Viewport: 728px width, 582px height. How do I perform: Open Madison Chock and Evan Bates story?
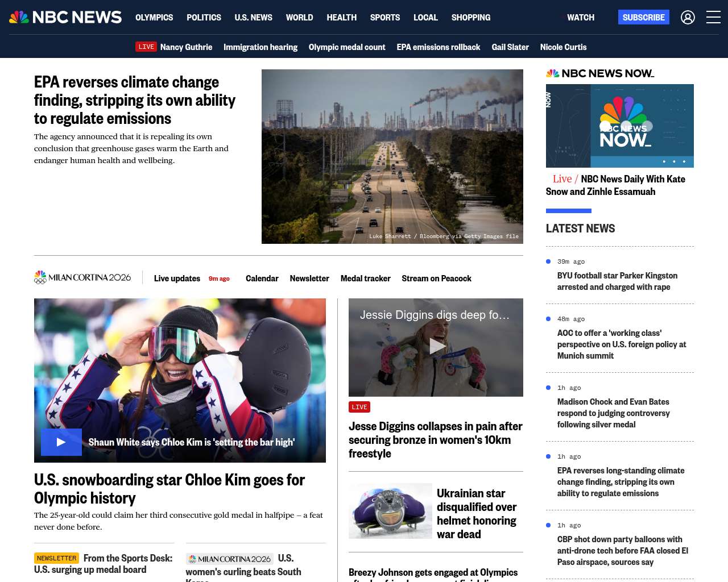(614, 413)
